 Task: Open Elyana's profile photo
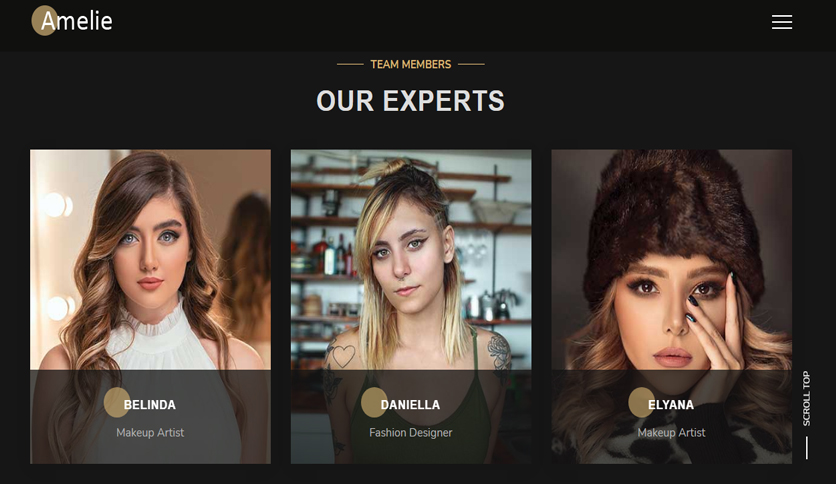pyautogui.click(x=672, y=260)
